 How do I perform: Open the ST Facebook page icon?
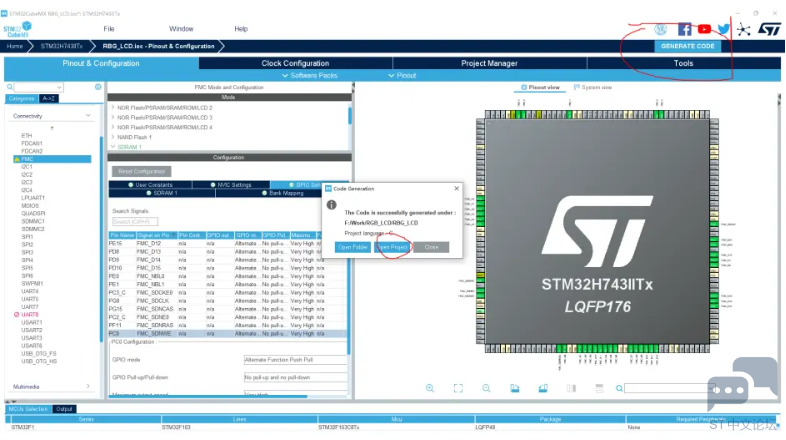pos(684,29)
